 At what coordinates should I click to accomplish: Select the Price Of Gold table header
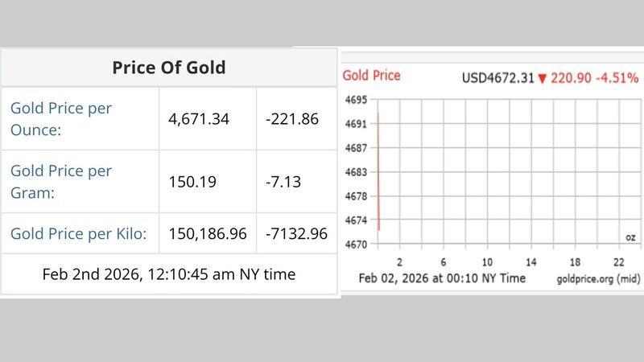[169, 68]
